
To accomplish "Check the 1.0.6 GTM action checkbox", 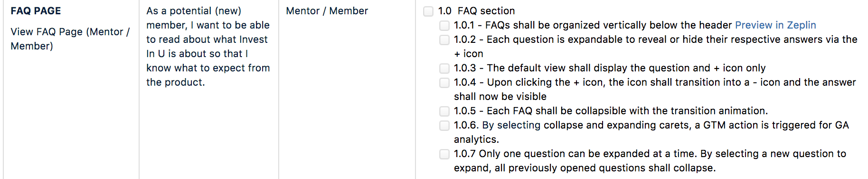I will pos(444,126).
